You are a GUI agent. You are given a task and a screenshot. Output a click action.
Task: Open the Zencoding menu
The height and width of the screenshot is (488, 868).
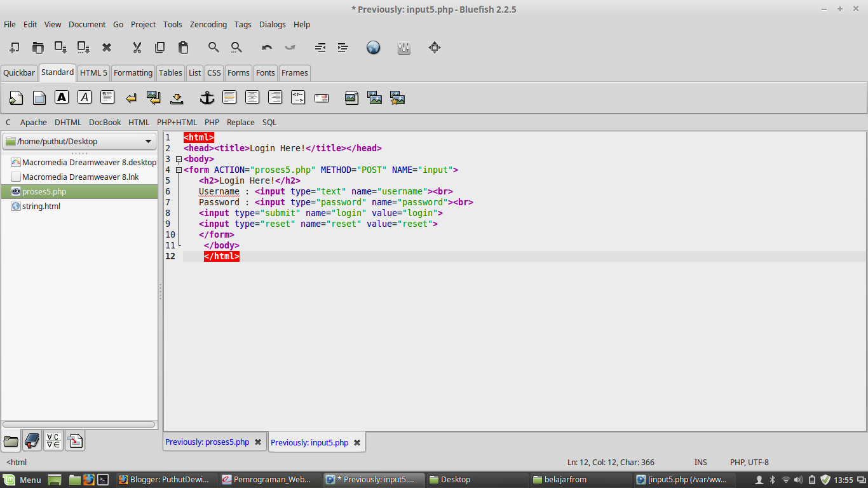(x=208, y=24)
